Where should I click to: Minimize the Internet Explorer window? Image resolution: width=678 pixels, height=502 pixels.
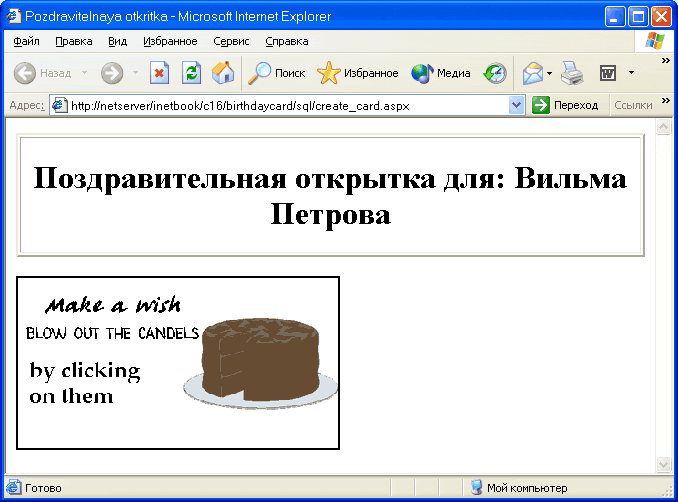614,17
